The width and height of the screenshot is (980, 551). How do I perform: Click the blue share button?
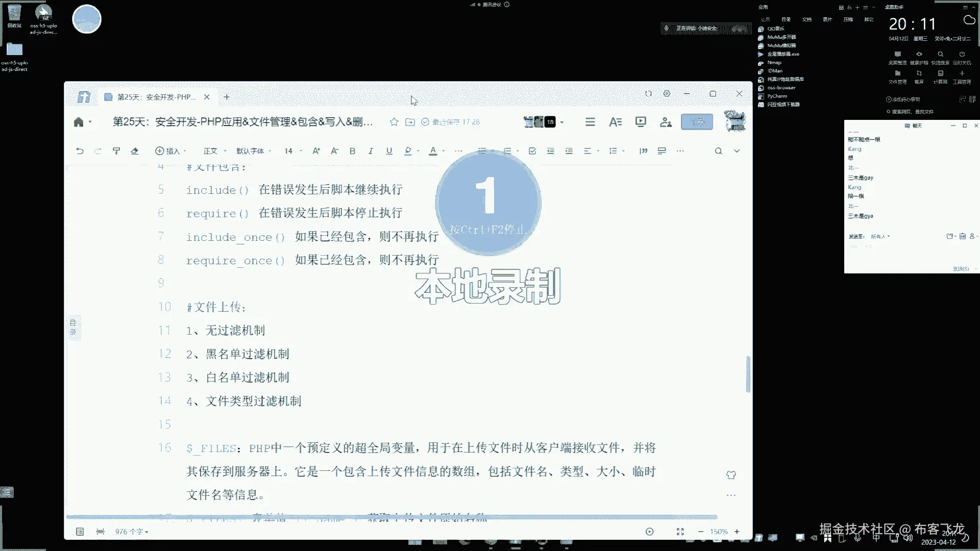pyautogui.click(x=697, y=122)
